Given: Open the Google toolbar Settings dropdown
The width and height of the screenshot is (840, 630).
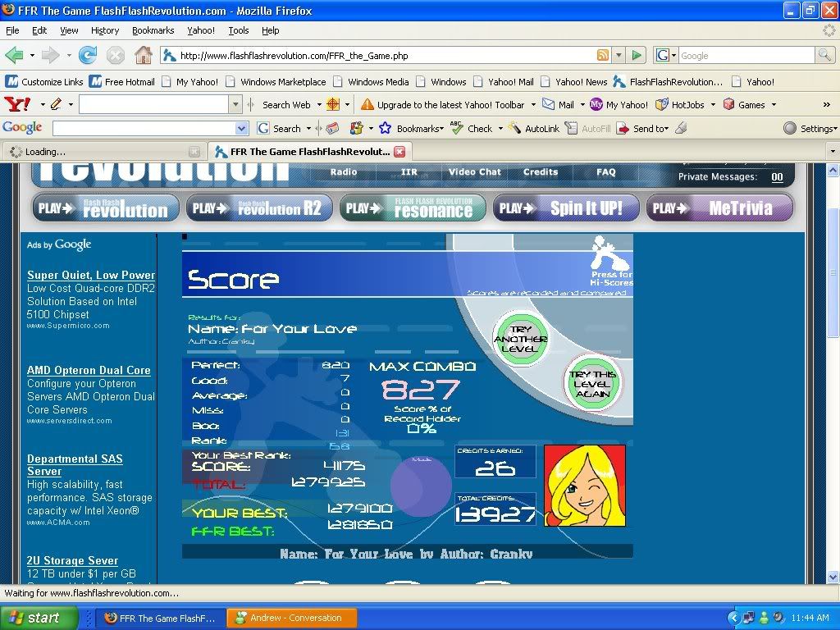Looking at the screenshot, I should tap(810, 129).
